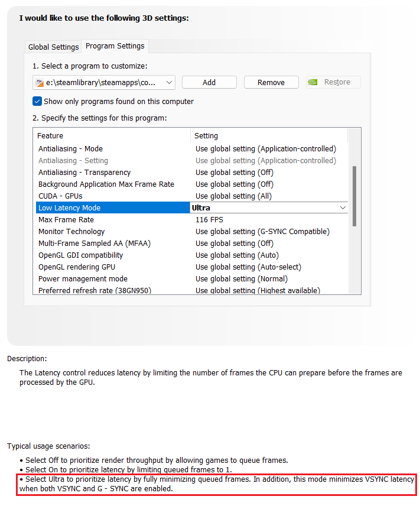The height and width of the screenshot is (506, 420).
Task: Click Antialiasing - Transparency feature
Action: [x=84, y=173]
